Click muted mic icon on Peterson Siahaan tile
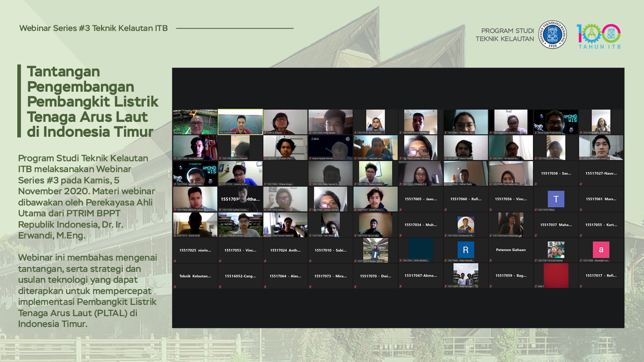This screenshot has width=644, height=362. pyautogui.click(x=491, y=261)
